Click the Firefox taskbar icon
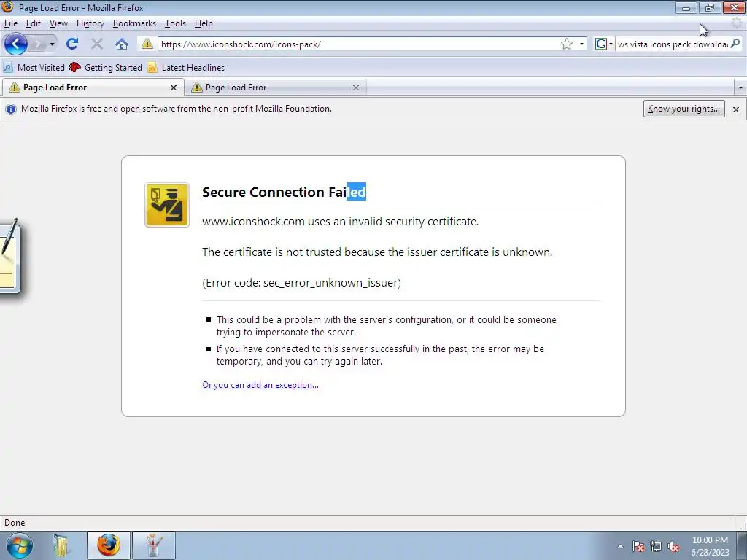The height and width of the screenshot is (560, 747). pyautogui.click(x=109, y=545)
